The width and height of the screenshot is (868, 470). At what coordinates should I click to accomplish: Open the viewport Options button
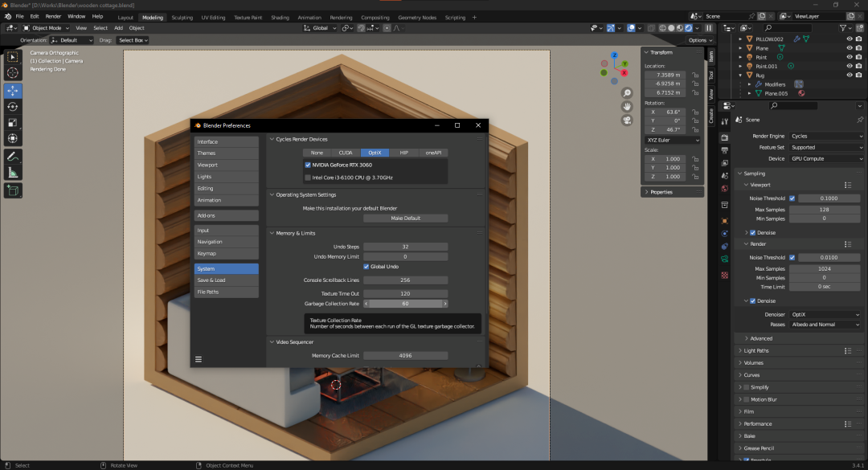point(700,40)
